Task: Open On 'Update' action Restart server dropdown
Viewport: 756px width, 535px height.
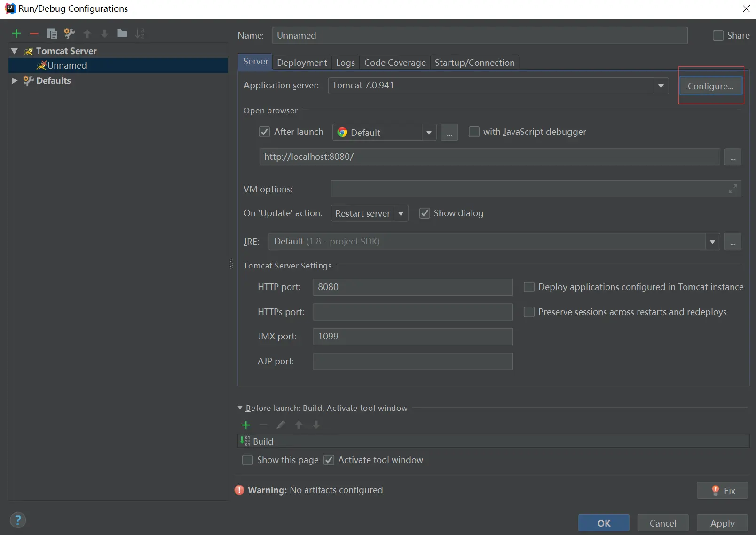Action: pos(401,213)
